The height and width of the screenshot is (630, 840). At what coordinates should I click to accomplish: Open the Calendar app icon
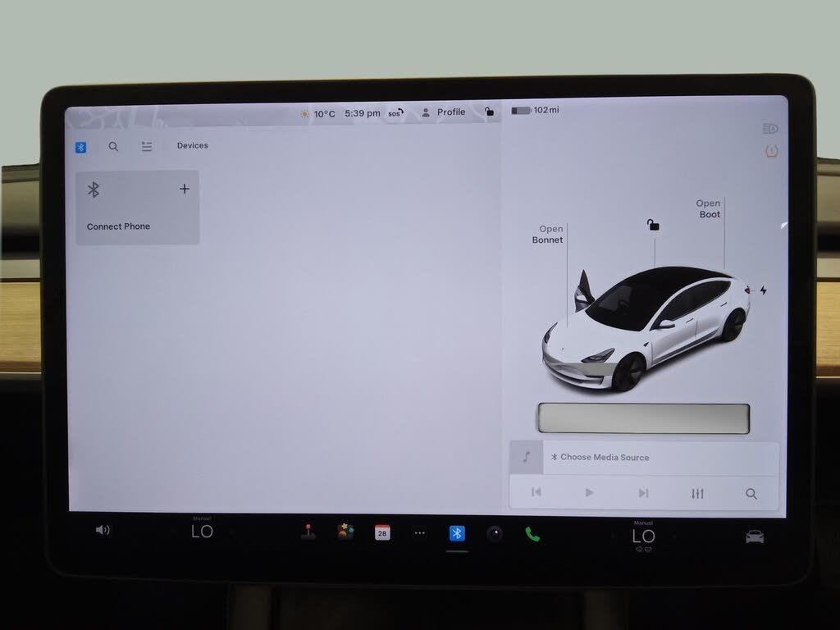coord(382,532)
